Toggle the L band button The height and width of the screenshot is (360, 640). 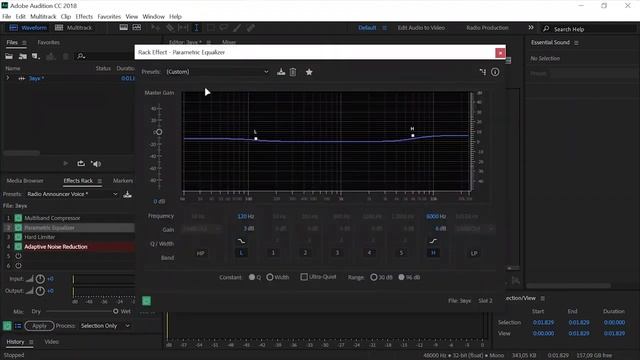tap(241, 253)
